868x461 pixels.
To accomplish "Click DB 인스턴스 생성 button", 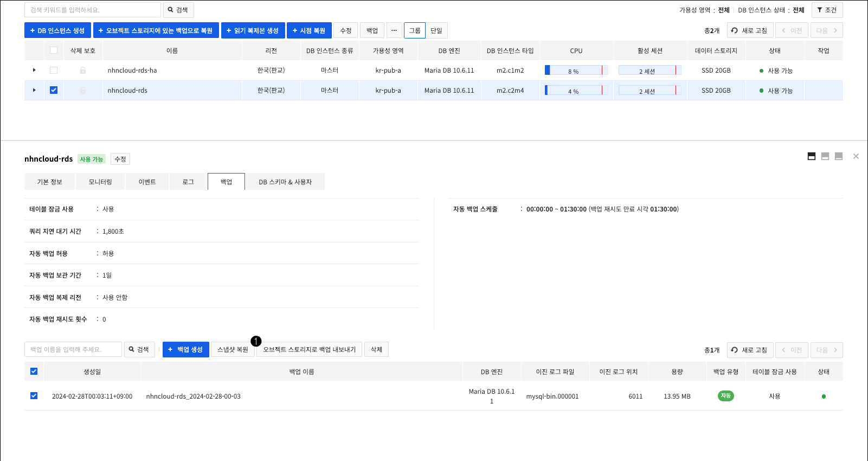I will click(x=57, y=30).
